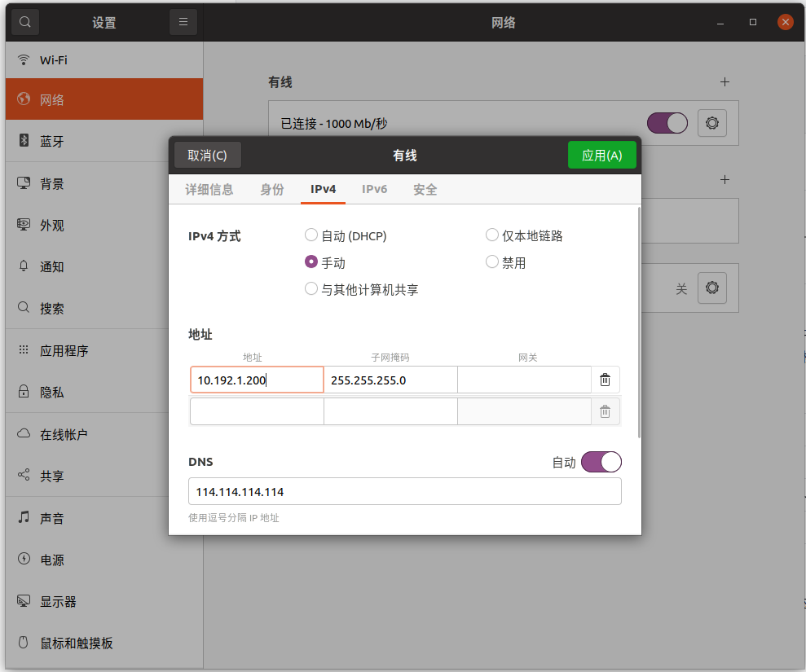Click the magnifier icon for 搜索

(x=24, y=308)
